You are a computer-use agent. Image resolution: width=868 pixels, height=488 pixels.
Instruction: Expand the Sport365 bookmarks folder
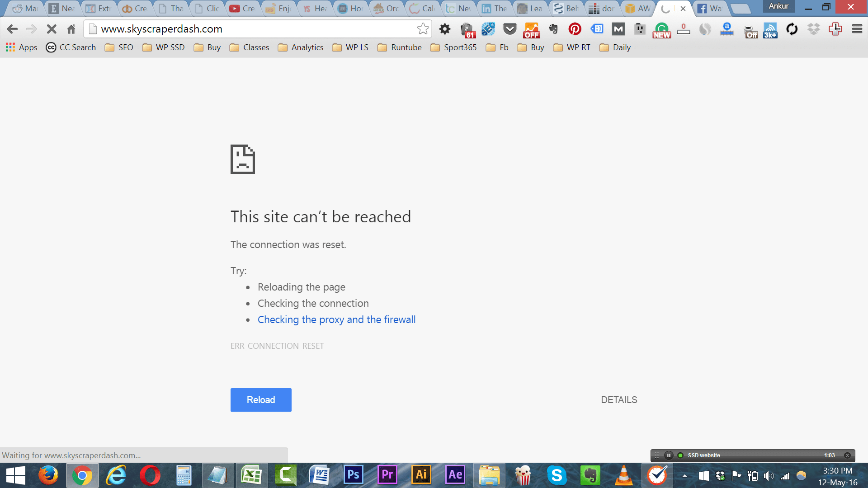[x=453, y=47]
